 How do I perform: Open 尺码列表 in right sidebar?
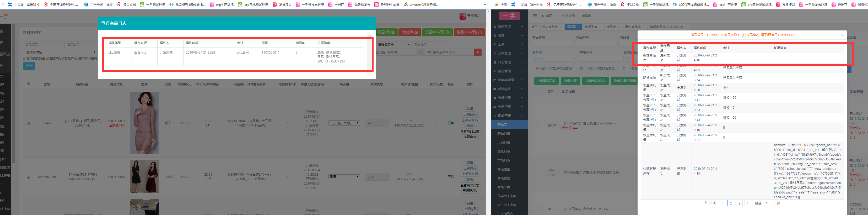tap(504, 143)
